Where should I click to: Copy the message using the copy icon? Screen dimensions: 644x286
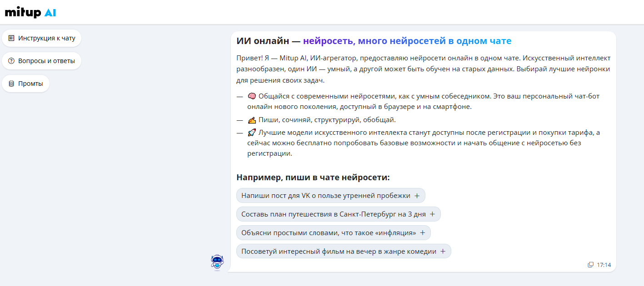[590, 265]
